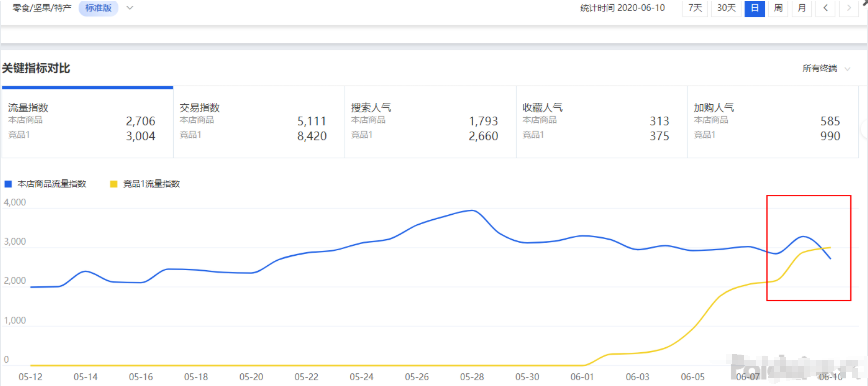Click the 零食/坚果/特产 category label
Viewport: 868px width, 386px height.
[42, 8]
